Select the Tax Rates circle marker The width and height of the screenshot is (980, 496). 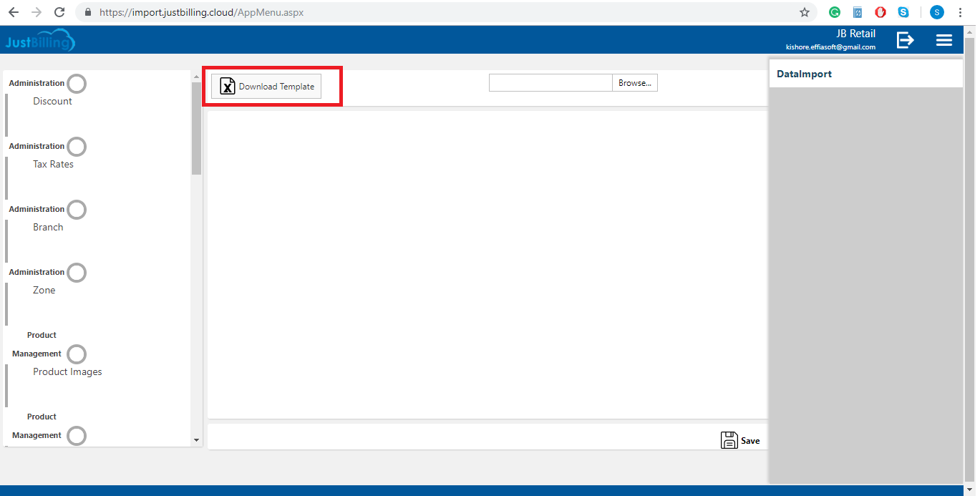77,147
